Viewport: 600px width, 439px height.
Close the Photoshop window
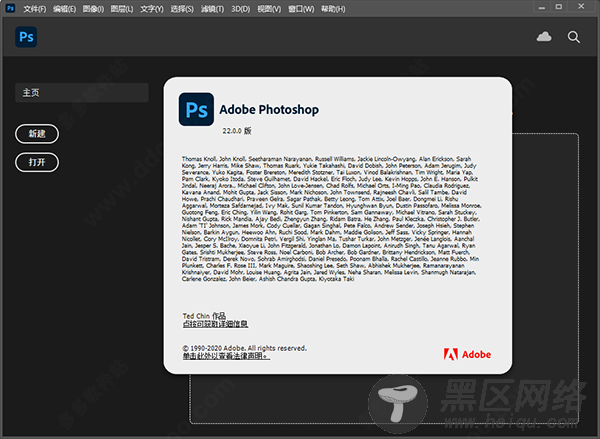581,7
